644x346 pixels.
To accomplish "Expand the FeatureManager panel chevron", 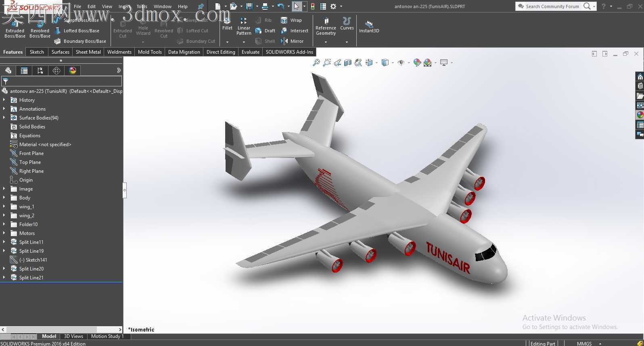I will pos(119,70).
